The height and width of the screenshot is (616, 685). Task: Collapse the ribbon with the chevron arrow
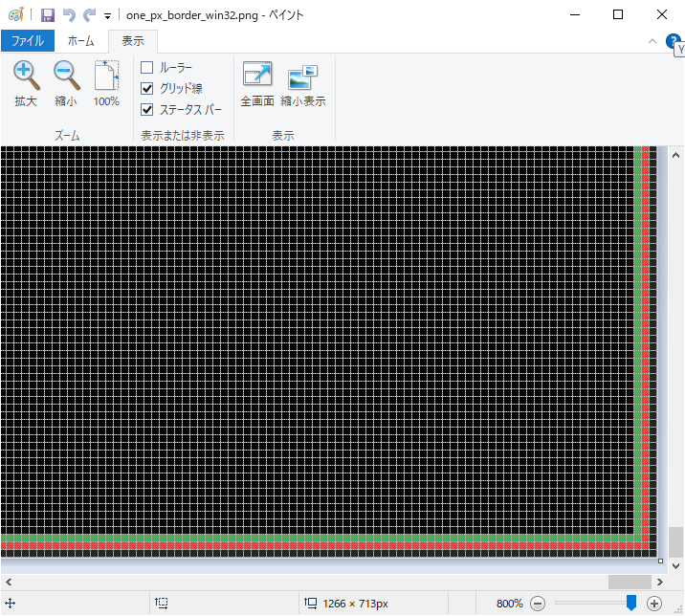point(652,41)
